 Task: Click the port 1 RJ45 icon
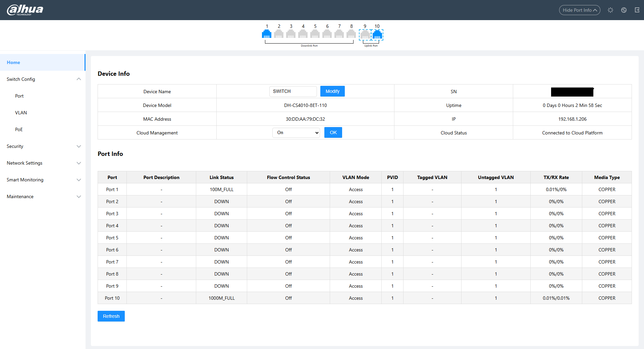pyautogui.click(x=267, y=34)
